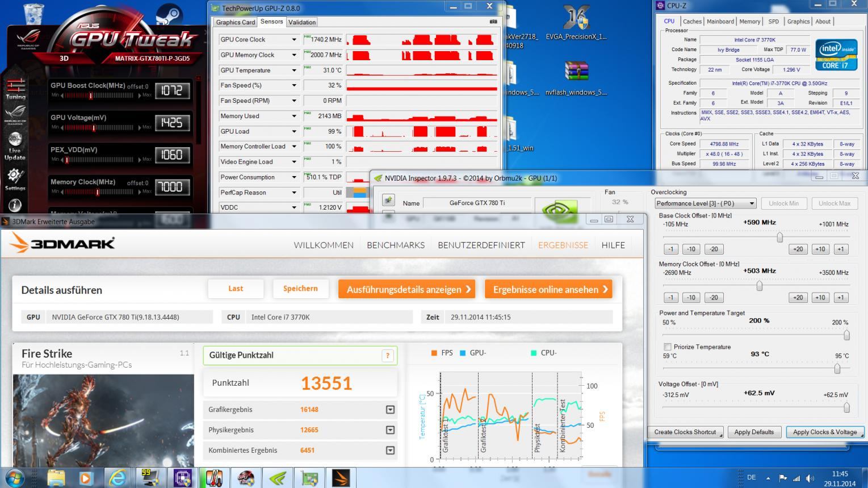The height and width of the screenshot is (488, 868).
Task: Switch to the Validation tab in GPU-Z
Action: (302, 22)
